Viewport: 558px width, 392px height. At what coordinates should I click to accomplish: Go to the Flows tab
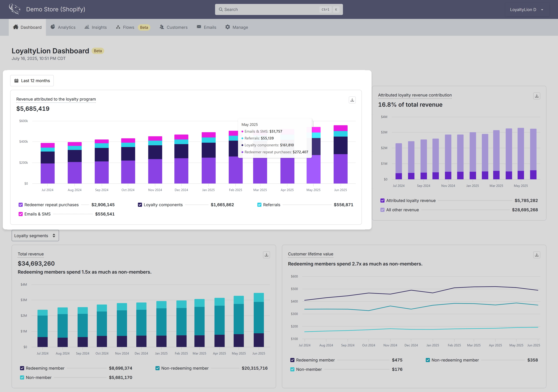tap(133, 27)
